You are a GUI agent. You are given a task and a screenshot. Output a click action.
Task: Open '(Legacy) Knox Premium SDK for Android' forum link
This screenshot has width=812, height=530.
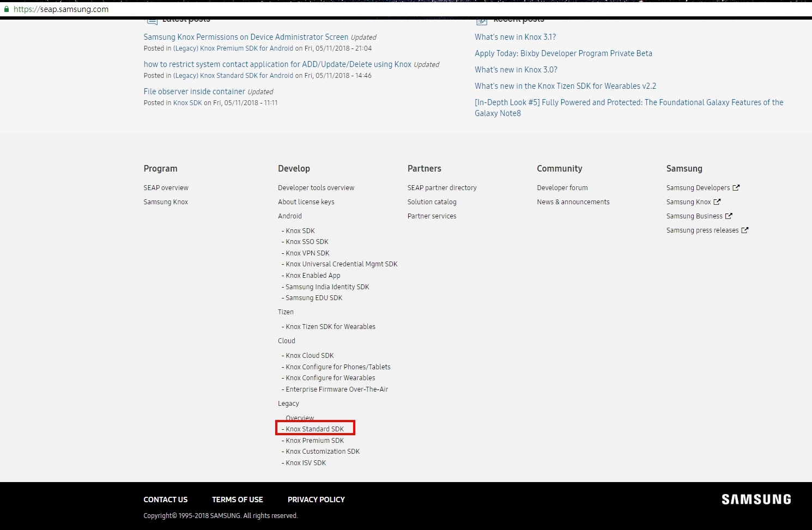point(233,48)
